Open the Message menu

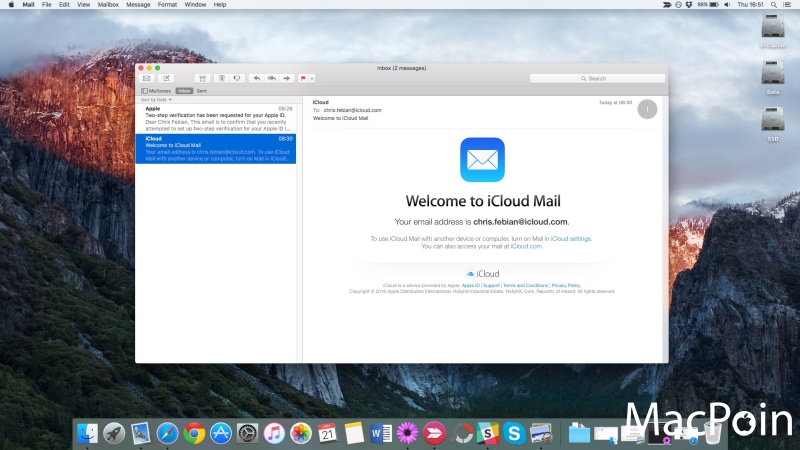pyautogui.click(x=138, y=5)
